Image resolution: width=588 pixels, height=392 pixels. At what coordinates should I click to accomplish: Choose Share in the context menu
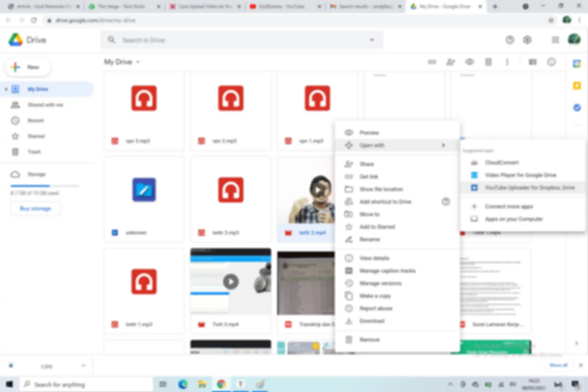(x=397, y=164)
